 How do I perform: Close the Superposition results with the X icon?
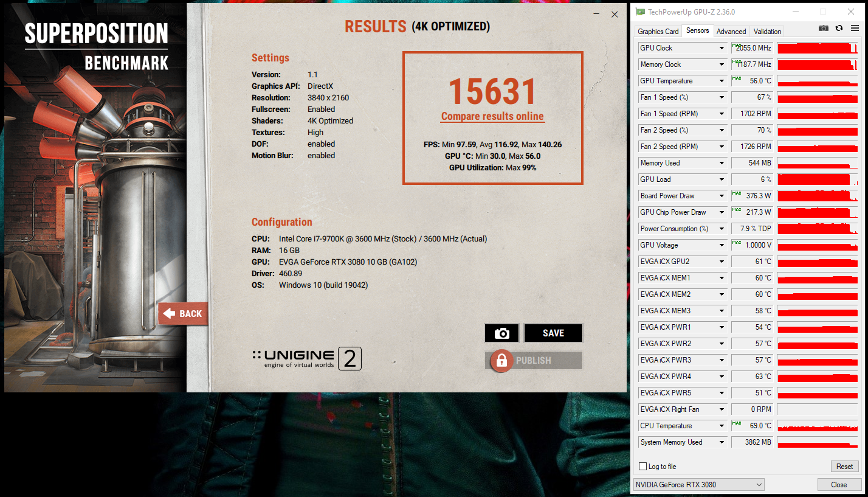(x=615, y=14)
